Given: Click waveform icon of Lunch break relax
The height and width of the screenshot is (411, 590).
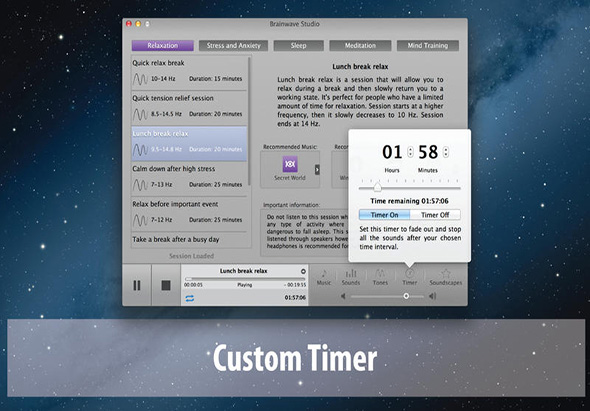Looking at the screenshot, I should 140,149.
